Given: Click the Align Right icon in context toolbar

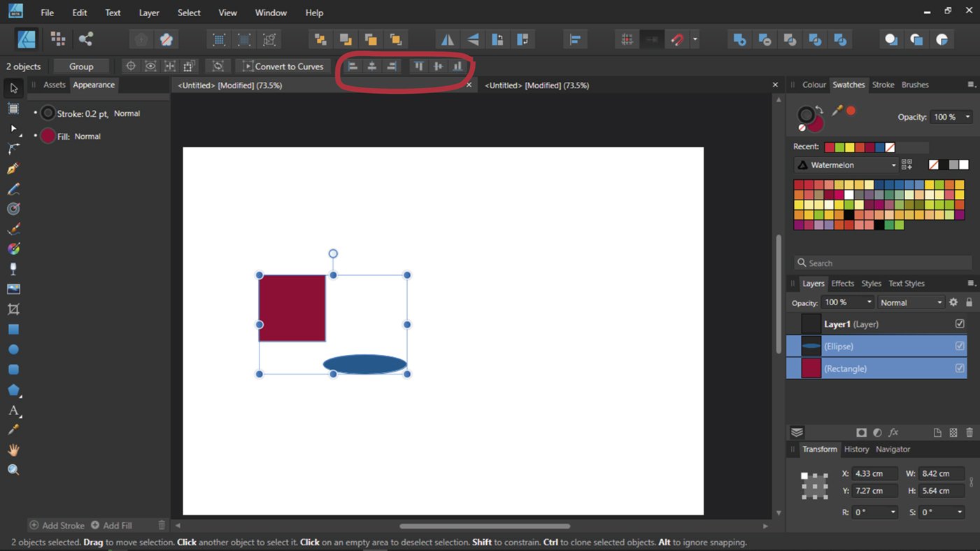Looking at the screenshot, I should (392, 67).
